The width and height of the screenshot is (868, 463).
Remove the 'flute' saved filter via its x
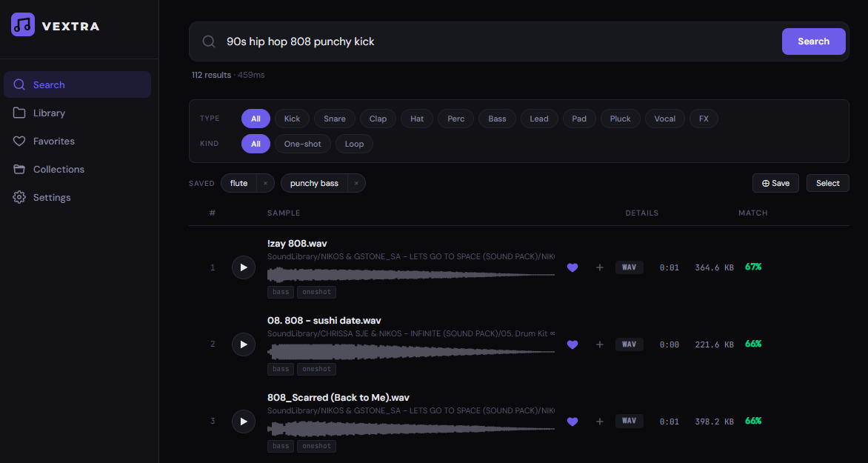tap(266, 183)
